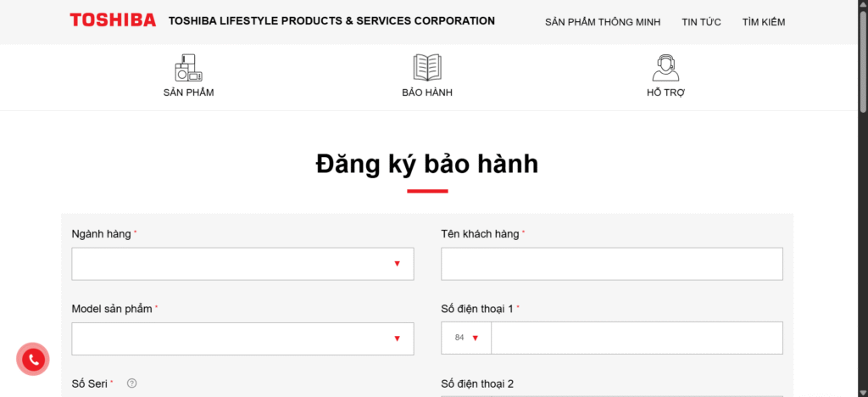The width and height of the screenshot is (868, 397).
Task: Select the Hỗ trợ headset agent icon
Action: [665, 67]
